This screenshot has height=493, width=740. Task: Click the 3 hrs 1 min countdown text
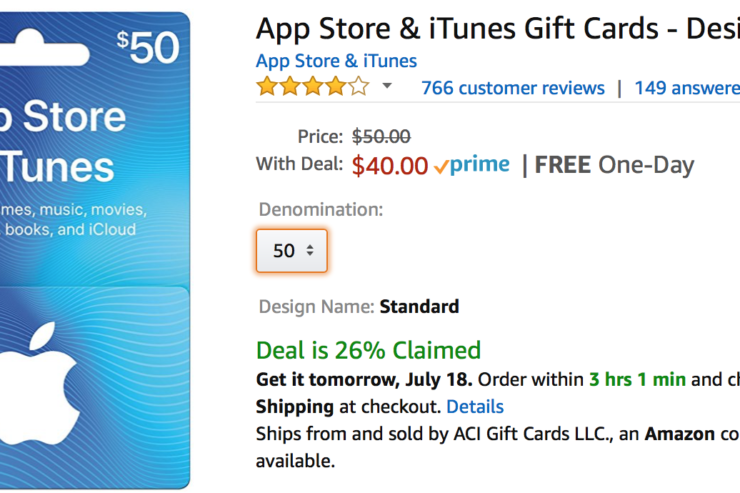pos(637,380)
